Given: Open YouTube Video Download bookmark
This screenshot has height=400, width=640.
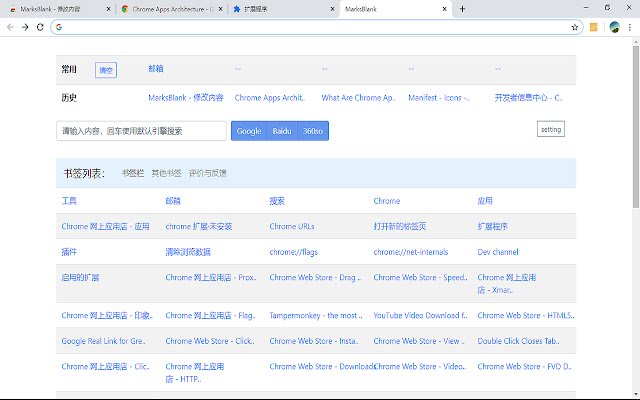Looking at the screenshot, I should click(x=420, y=316).
